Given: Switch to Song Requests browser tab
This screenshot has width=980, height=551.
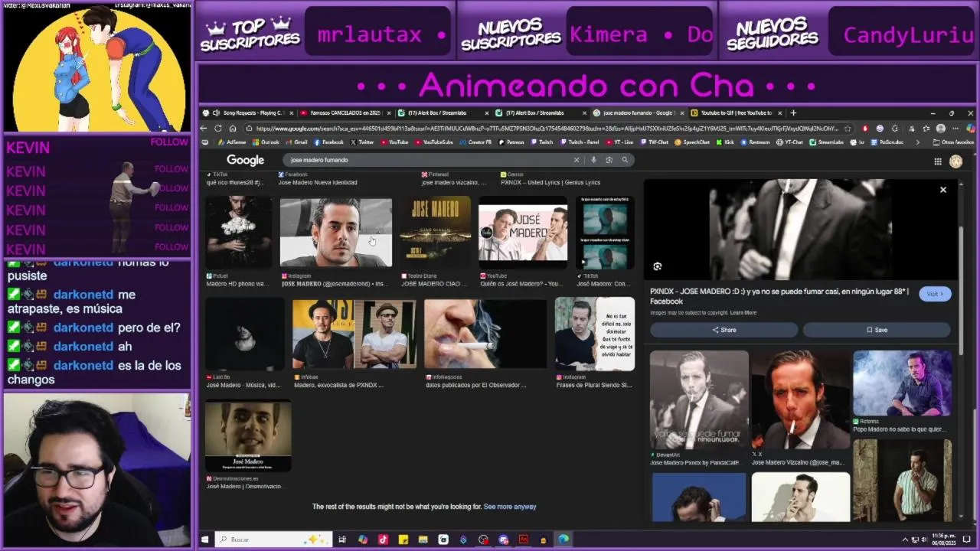Looking at the screenshot, I should click(x=248, y=113).
